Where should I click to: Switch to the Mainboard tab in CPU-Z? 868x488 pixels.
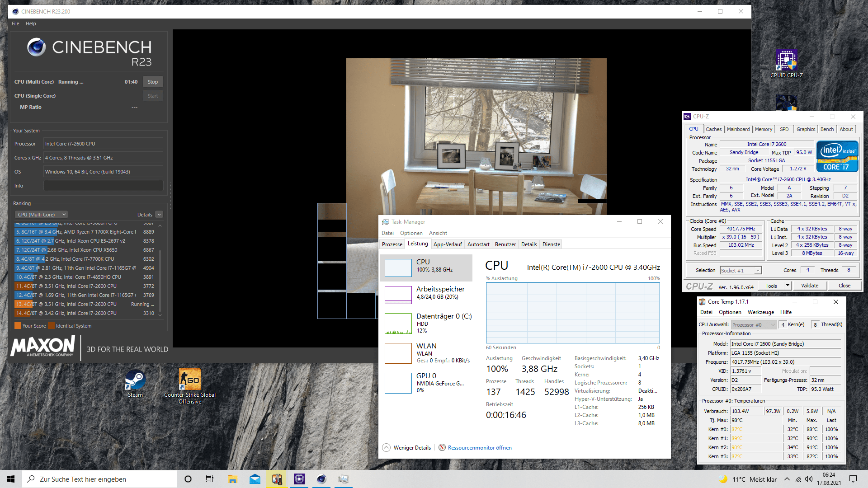click(x=738, y=129)
